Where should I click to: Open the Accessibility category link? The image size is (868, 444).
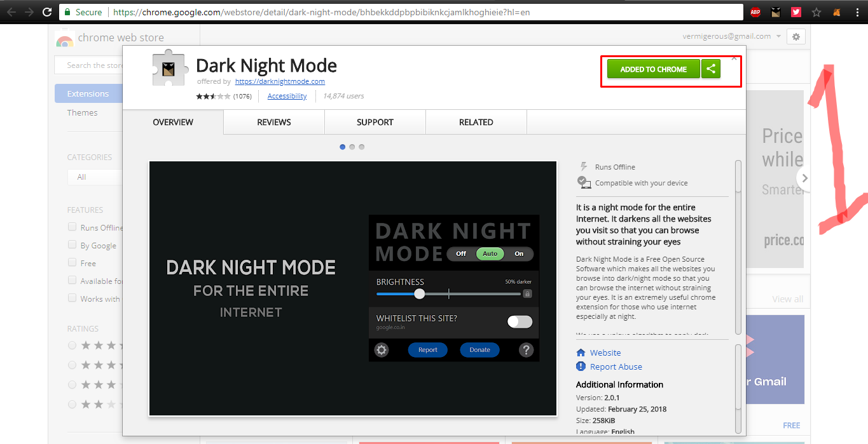coord(287,96)
